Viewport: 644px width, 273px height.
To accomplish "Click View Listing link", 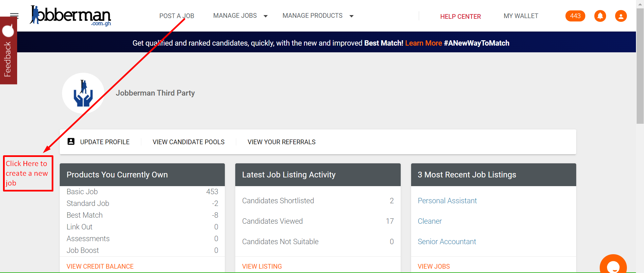I will coord(262,266).
